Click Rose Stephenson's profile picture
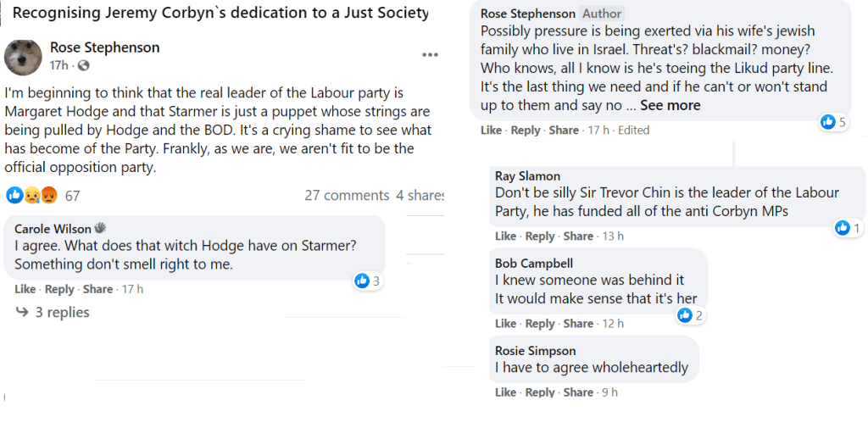 [x=23, y=57]
